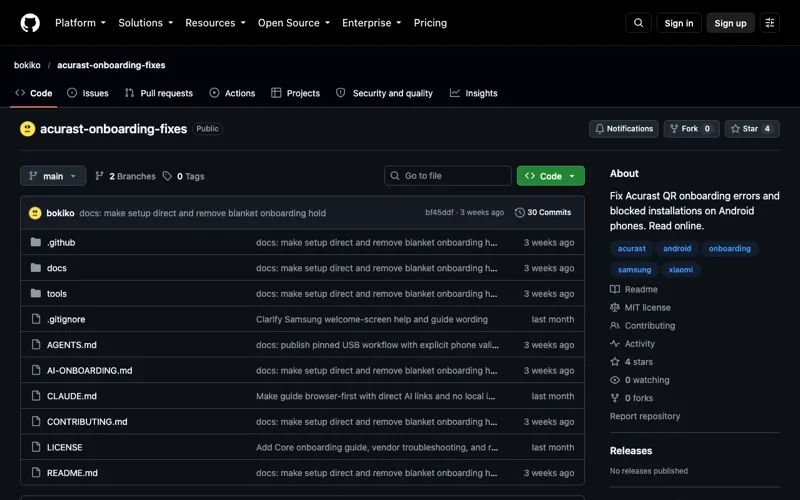Click the AI-ONBOARDING.md file icon
Image resolution: width=800 pixels, height=500 pixels.
click(36, 370)
